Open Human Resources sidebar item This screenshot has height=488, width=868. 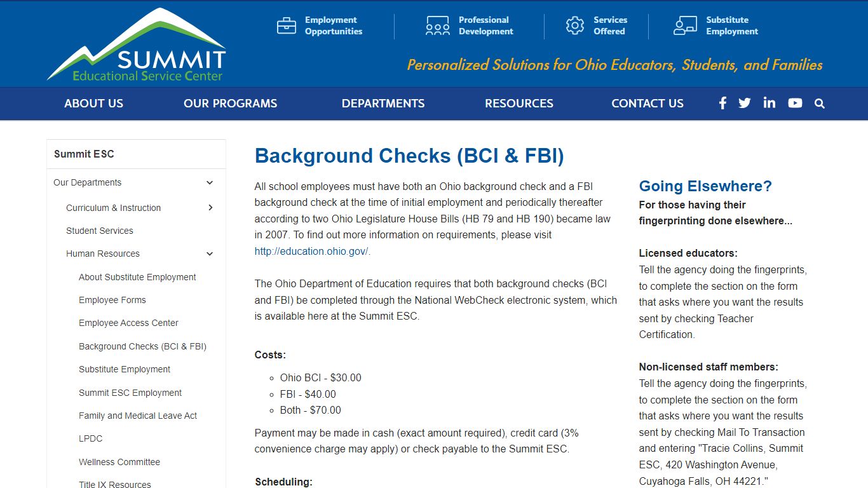tap(103, 254)
